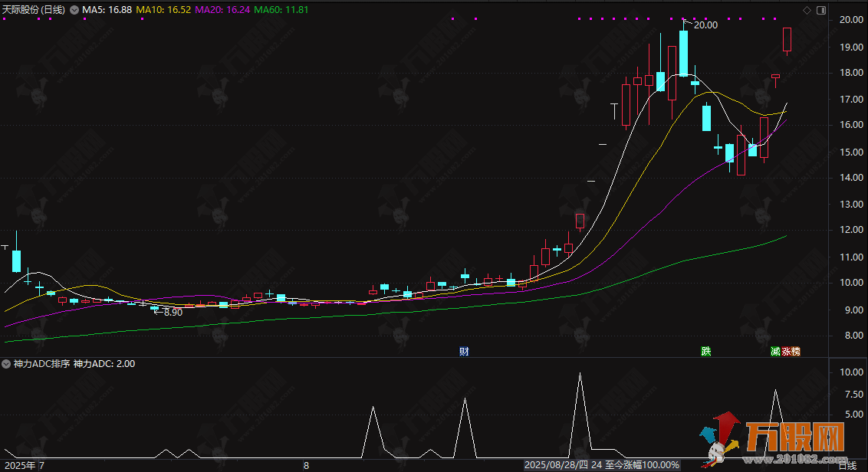
Task: Select the MA5 moving average label
Action: (x=106, y=10)
